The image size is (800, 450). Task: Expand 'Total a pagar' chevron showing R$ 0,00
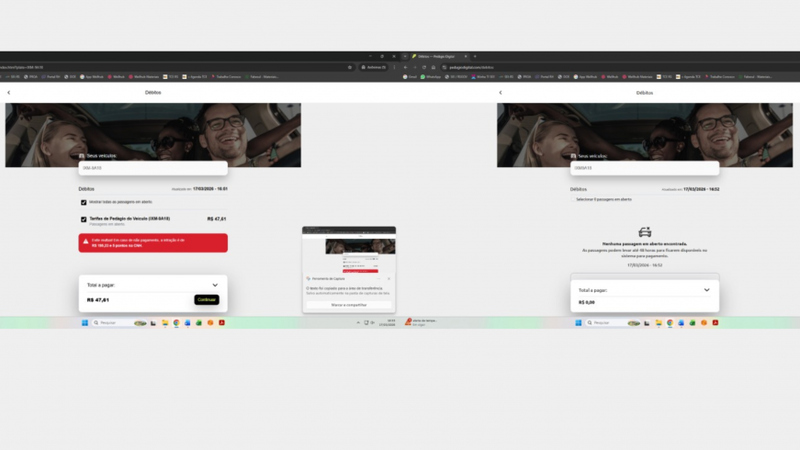click(x=706, y=290)
